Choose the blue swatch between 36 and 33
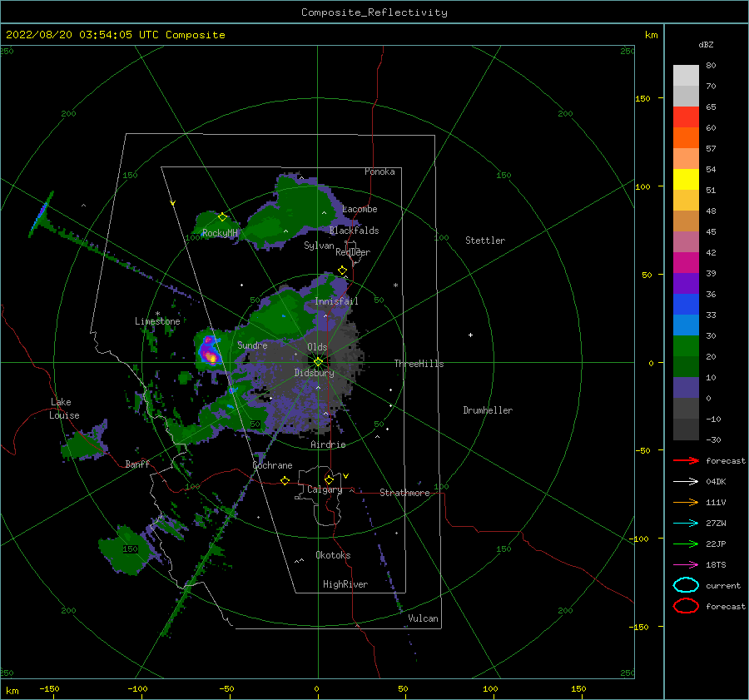The width and height of the screenshot is (749, 700). [686, 305]
